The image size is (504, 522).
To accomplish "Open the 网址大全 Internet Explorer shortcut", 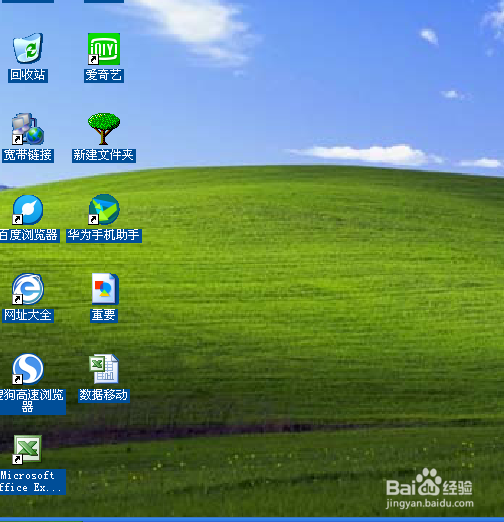I will pyautogui.click(x=28, y=289).
